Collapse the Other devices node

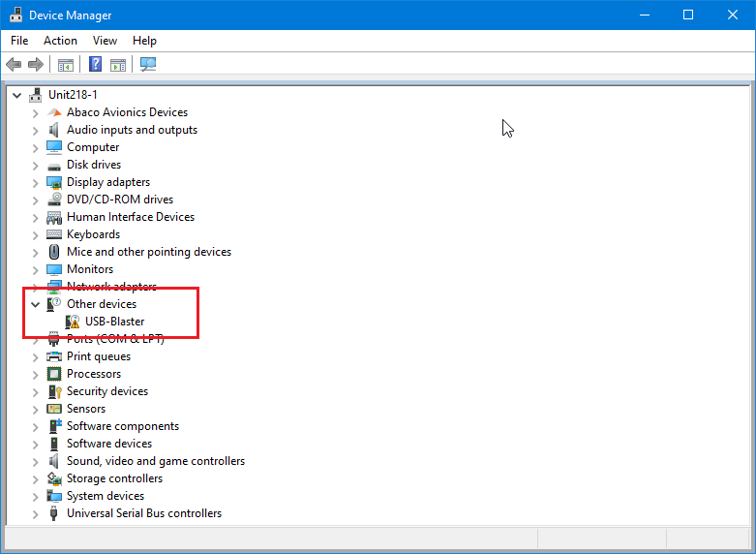[36, 304]
